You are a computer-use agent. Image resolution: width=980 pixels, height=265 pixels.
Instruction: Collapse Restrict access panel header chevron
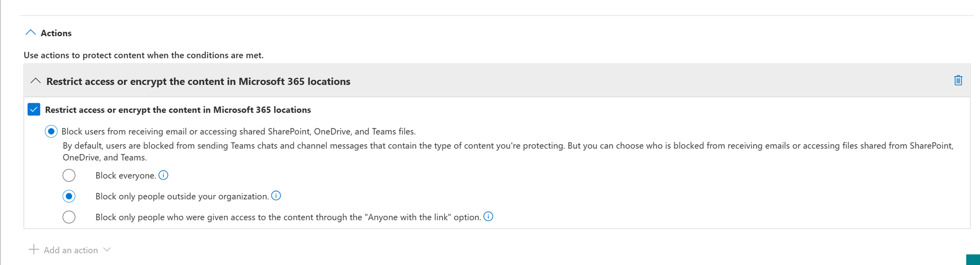coord(36,81)
